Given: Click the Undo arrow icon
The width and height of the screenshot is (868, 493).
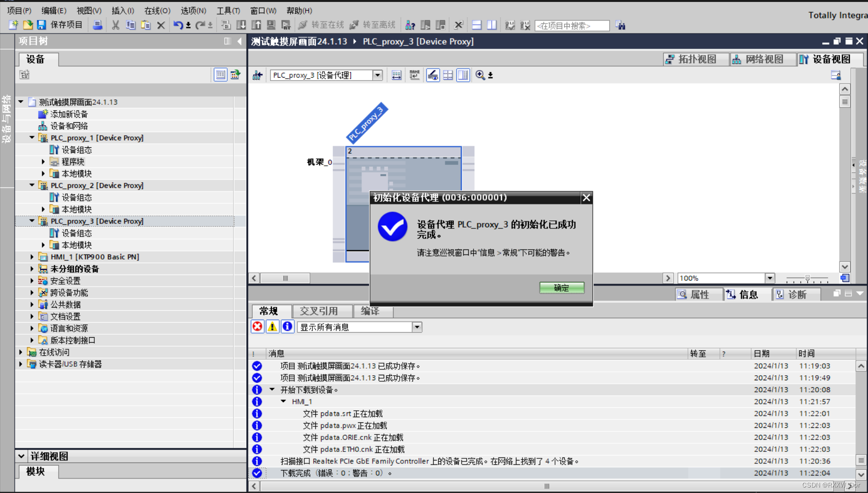Looking at the screenshot, I should coord(178,25).
